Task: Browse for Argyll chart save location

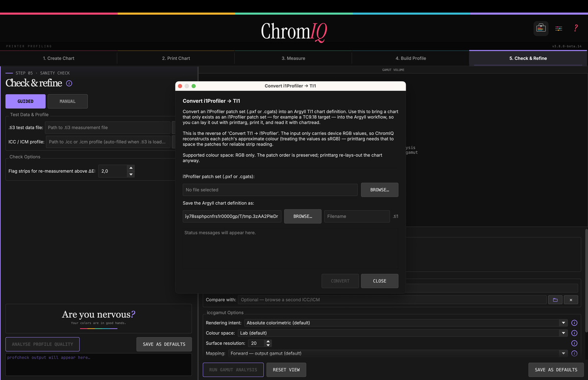Action: [303, 216]
